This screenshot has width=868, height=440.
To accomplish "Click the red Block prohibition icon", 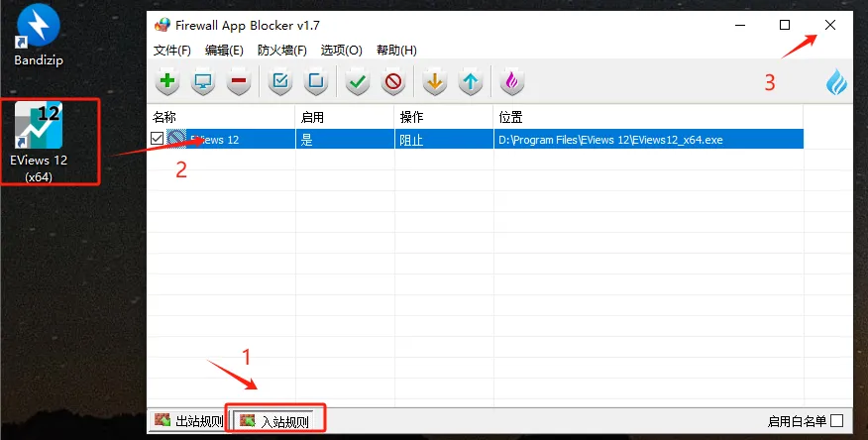I will point(393,81).
